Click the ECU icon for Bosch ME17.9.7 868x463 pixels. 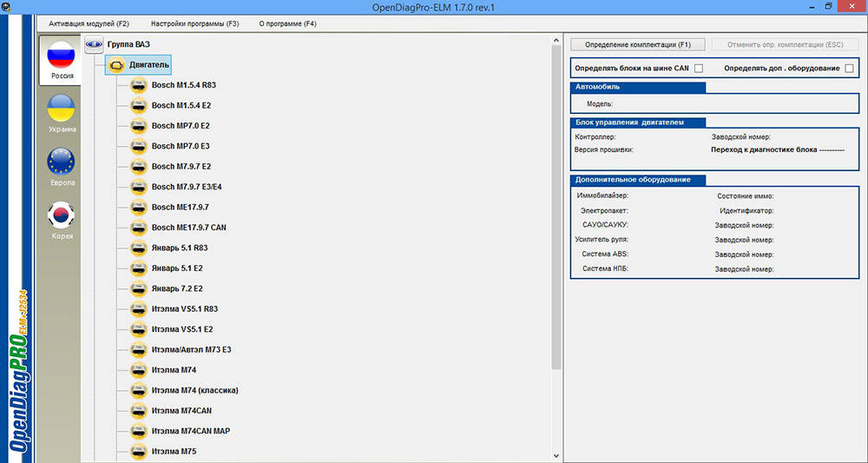tap(138, 207)
